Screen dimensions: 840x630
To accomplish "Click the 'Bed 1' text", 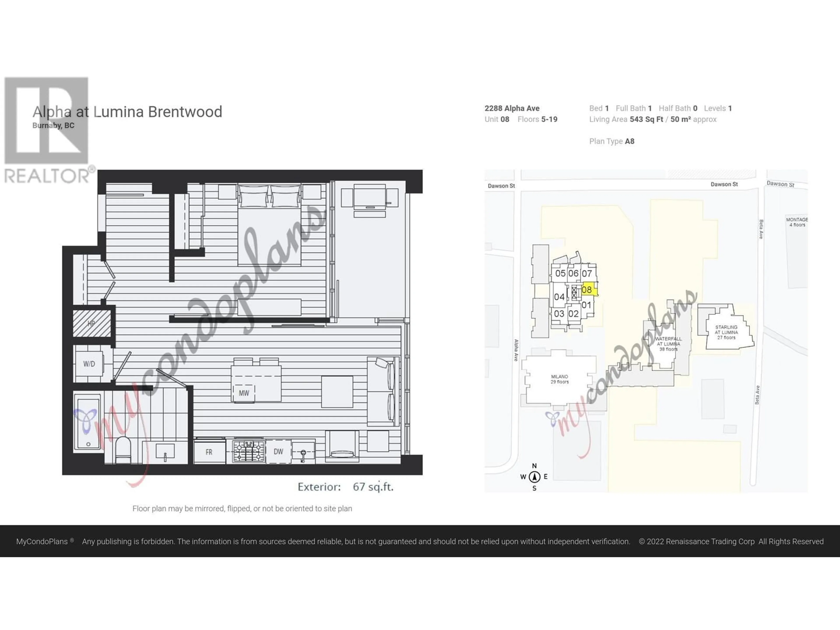I will [599, 108].
